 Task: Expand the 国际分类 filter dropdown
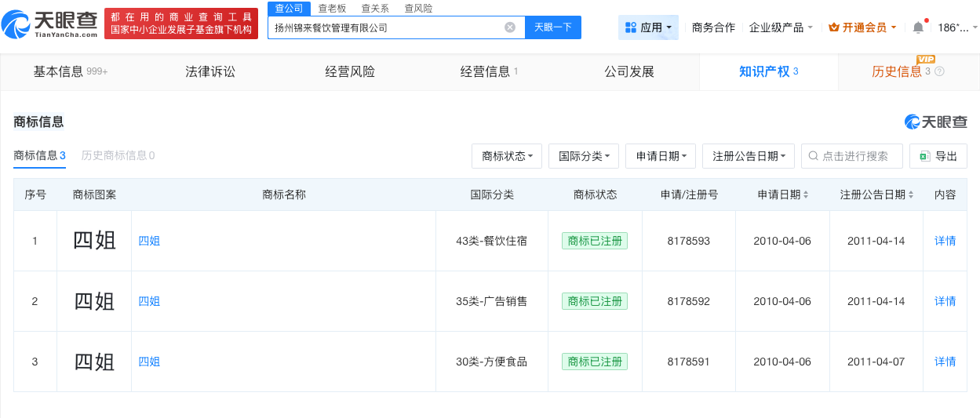[x=584, y=156]
